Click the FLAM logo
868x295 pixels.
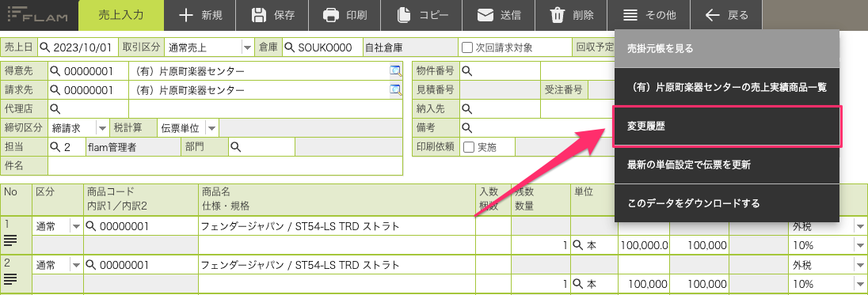pos(38,15)
